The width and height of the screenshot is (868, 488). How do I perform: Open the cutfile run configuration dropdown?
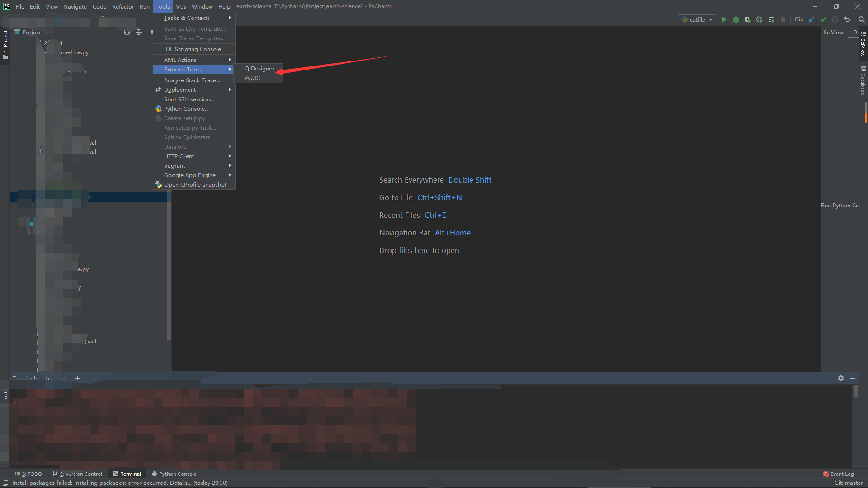tap(697, 19)
